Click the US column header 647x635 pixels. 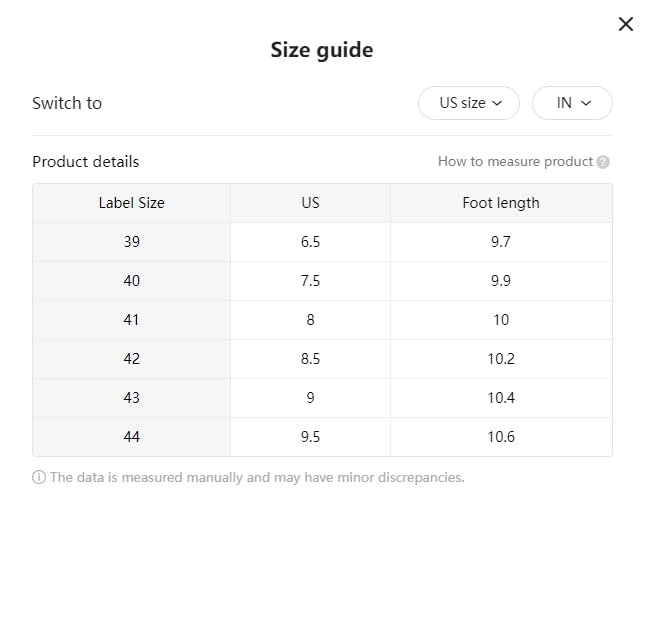tap(310, 203)
